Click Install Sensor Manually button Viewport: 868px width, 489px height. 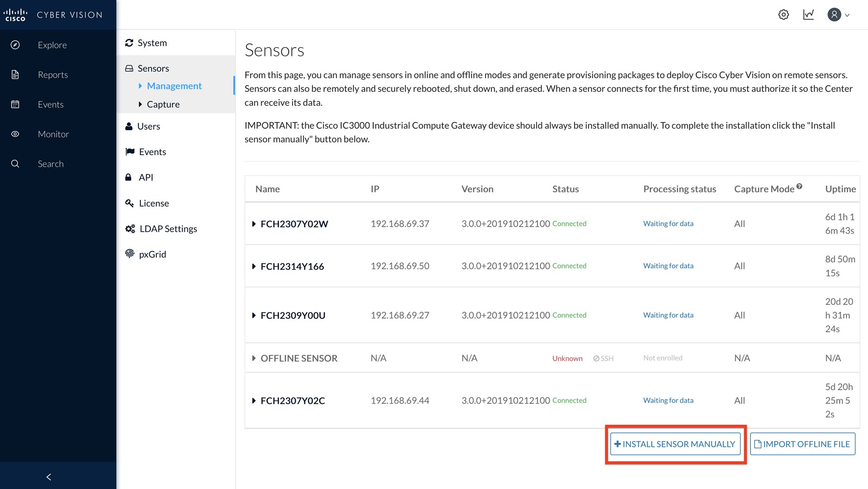click(x=675, y=444)
